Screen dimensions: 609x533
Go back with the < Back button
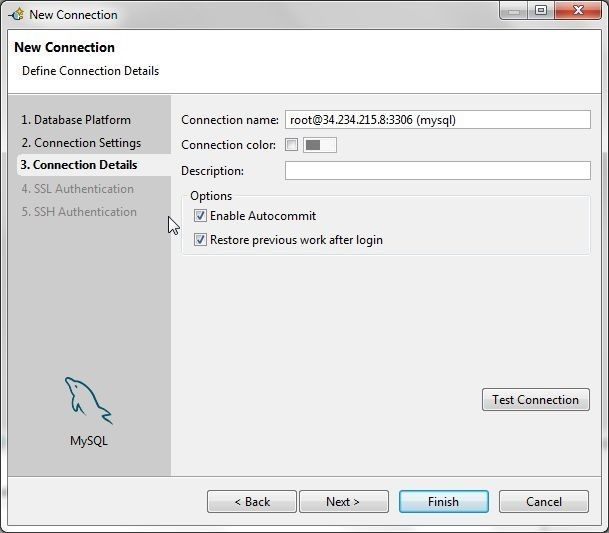[x=252, y=502]
